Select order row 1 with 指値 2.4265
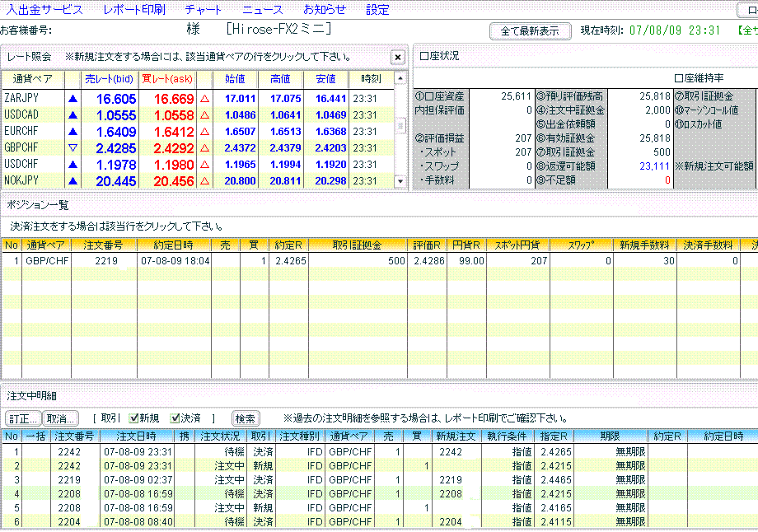Viewport: 758px width, 532px height. [x=377, y=452]
